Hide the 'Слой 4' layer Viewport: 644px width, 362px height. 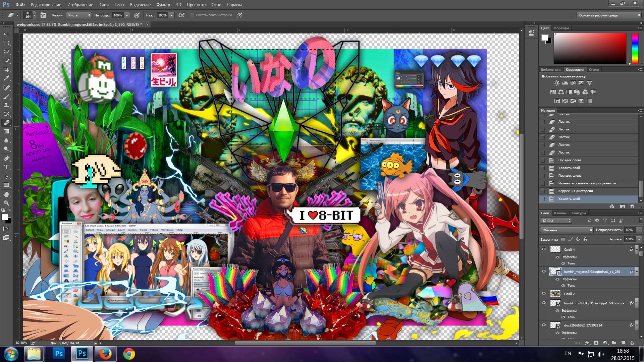coord(544,249)
